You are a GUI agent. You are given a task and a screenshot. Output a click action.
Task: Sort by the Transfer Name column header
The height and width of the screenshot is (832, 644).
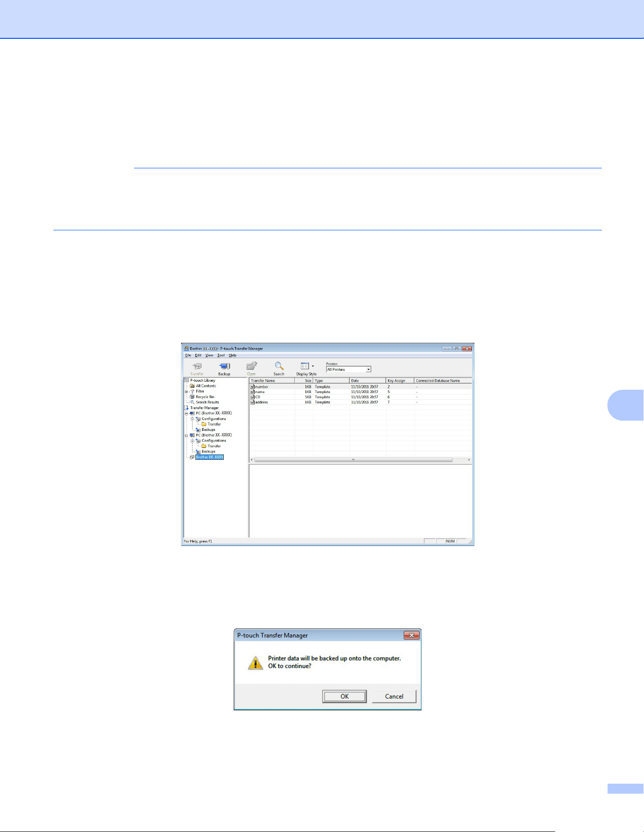coord(272,381)
